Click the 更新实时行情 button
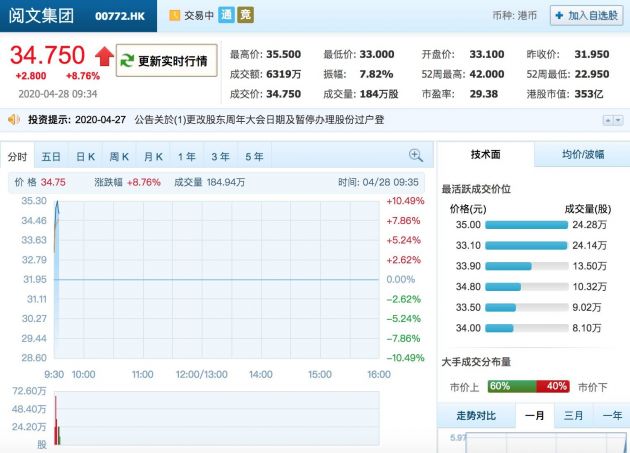Viewport: 630px width, 453px height. click(x=166, y=60)
